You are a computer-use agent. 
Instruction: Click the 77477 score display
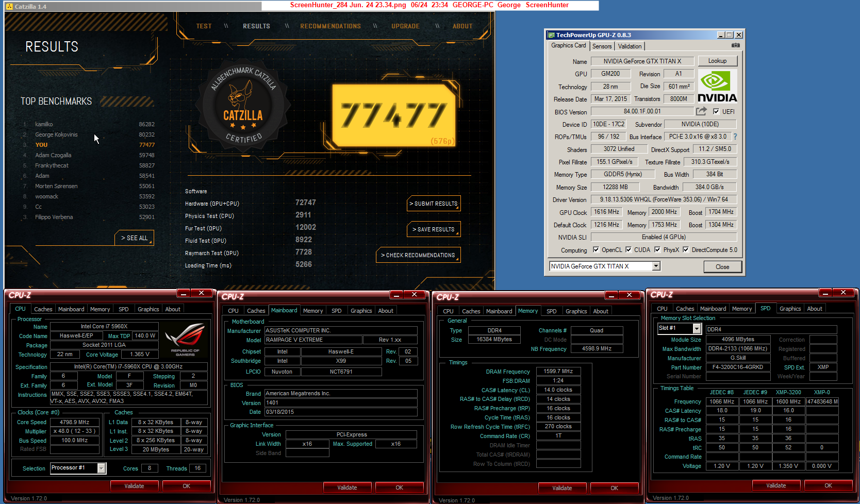394,115
